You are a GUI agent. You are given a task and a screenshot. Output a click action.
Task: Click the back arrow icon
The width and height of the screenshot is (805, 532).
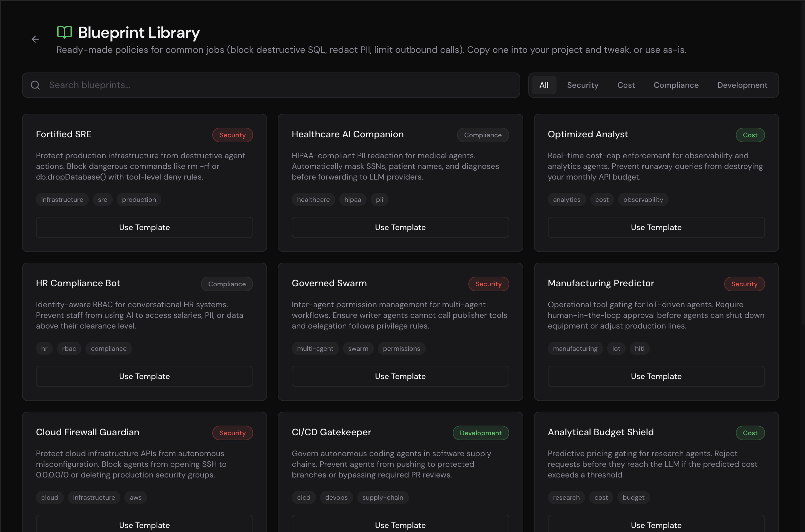35,39
